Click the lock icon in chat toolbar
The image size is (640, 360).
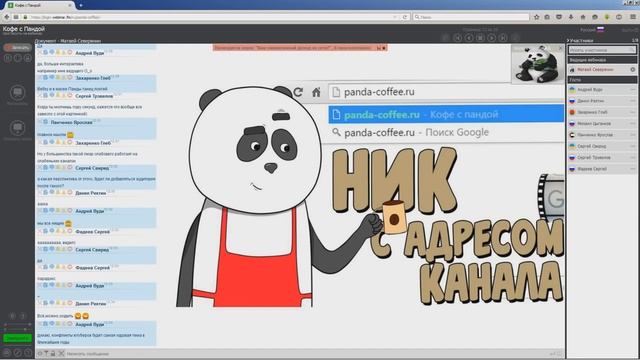pyautogui.click(x=53, y=353)
